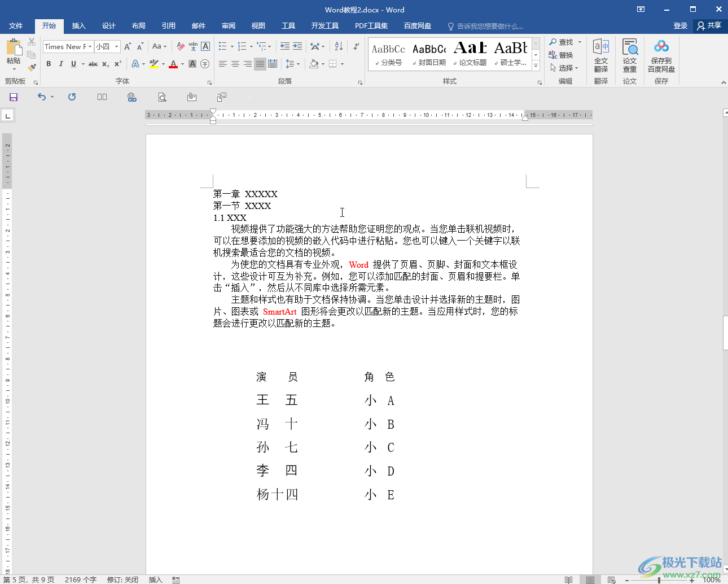Open the 文件 (File) menu
This screenshot has height=584, width=728.
(x=16, y=26)
